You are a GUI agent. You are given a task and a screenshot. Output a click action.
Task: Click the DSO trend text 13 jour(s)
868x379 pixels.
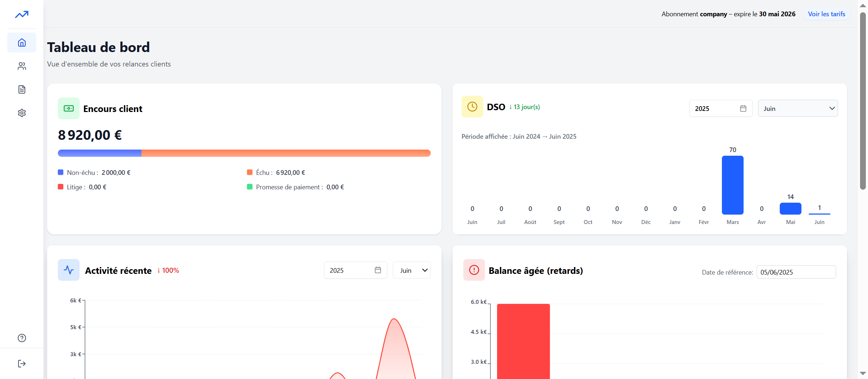click(x=524, y=107)
